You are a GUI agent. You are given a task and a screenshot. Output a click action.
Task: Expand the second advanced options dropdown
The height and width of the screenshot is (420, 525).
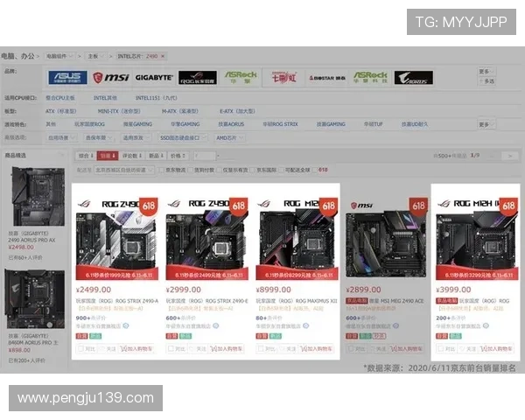coord(98,138)
